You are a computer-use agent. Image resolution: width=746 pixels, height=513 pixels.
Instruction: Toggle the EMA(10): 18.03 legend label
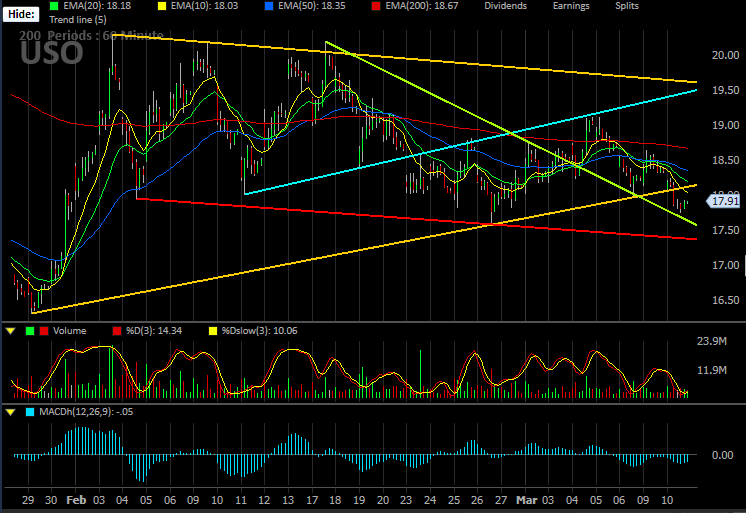coord(205,6)
